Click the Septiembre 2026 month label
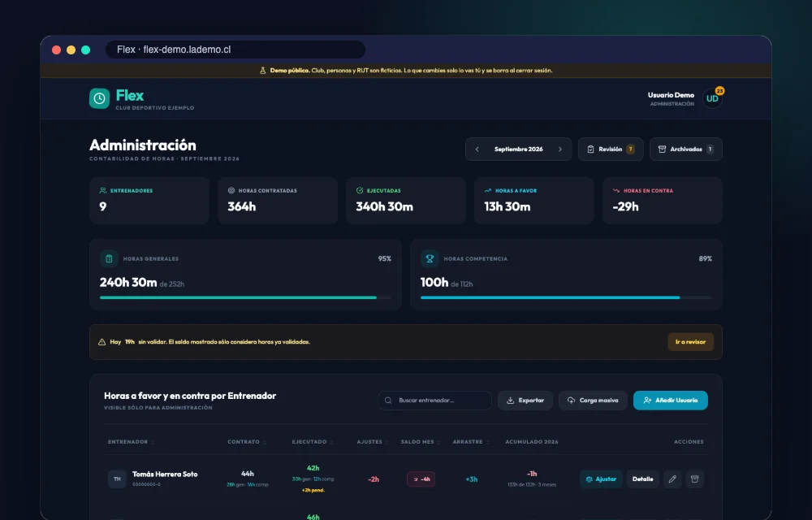The width and height of the screenshot is (812, 520). click(518, 149)
